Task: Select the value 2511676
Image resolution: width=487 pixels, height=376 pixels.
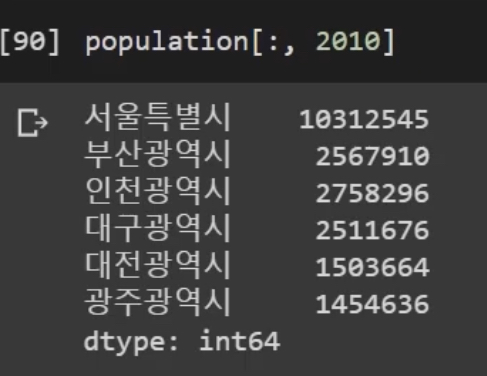Action: [372, 230]
